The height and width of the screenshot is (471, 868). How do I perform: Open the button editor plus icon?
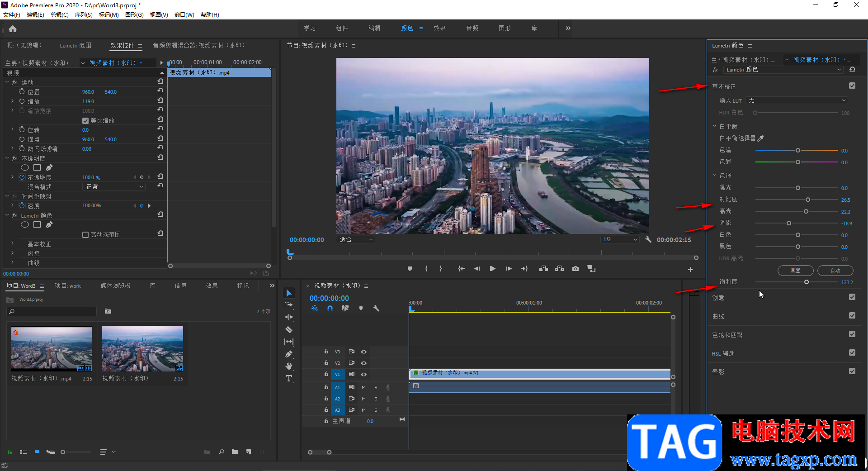[690, 269]
